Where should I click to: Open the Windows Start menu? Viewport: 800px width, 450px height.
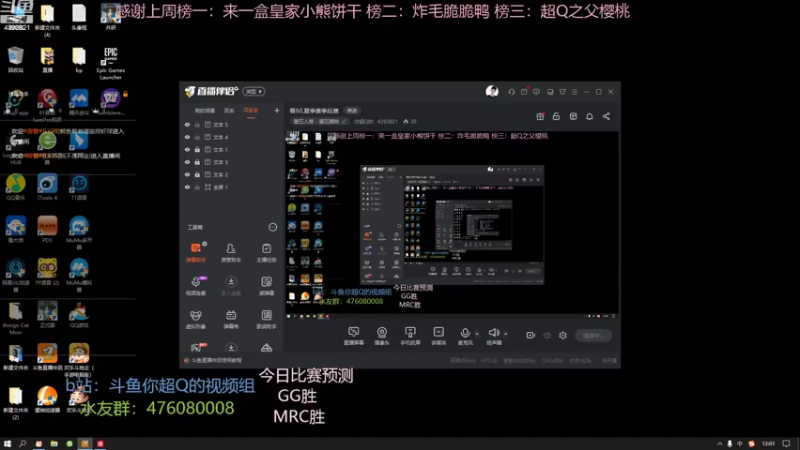pos(7,444)
